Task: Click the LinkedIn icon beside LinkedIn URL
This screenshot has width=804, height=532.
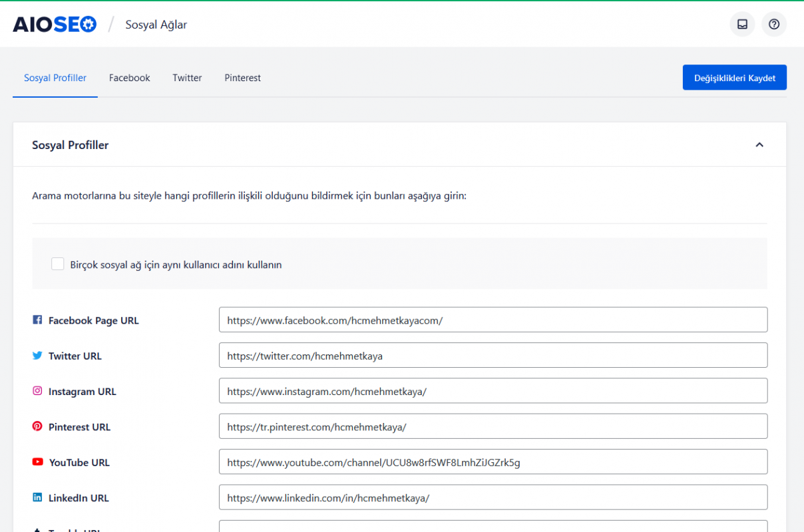Action: click(37, 497)
